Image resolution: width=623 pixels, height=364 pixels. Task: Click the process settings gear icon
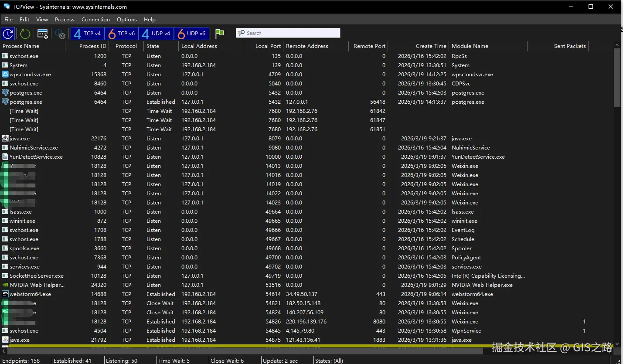point(60,34)
